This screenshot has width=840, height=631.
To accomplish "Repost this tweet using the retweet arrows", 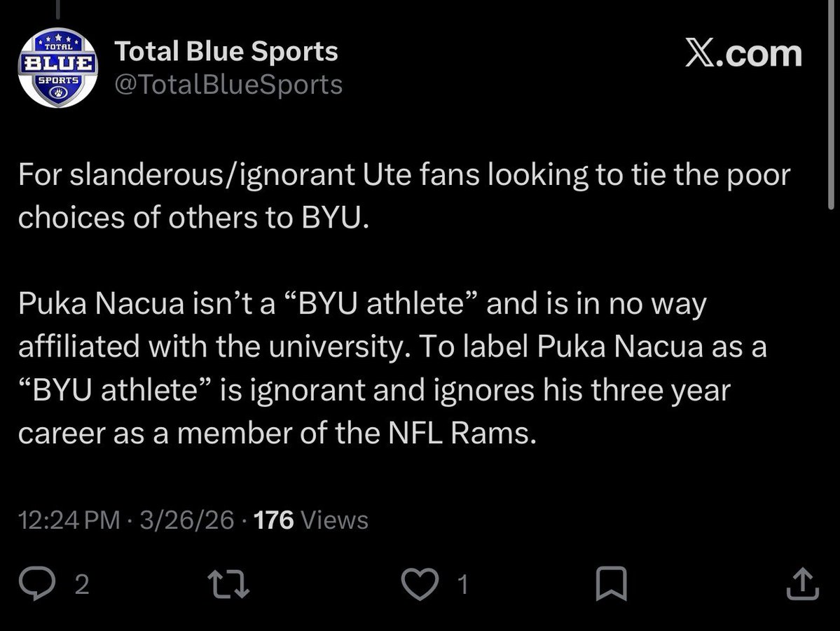I will tap(228, 584).
